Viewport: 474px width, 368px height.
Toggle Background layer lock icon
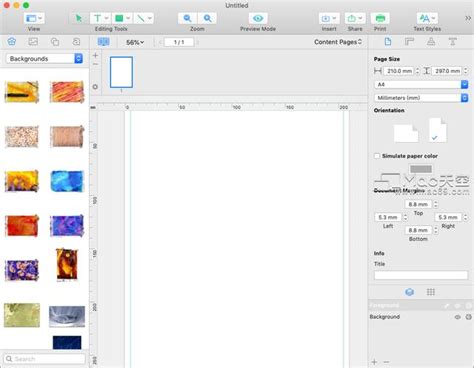[x=469, y=317]
